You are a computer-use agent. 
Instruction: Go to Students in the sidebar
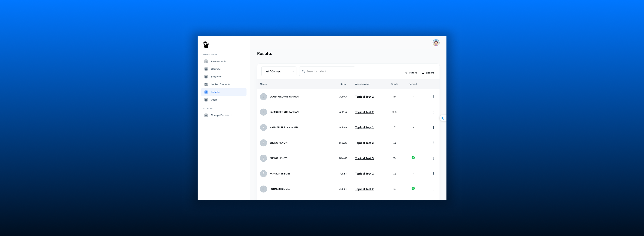click(216, 77)
